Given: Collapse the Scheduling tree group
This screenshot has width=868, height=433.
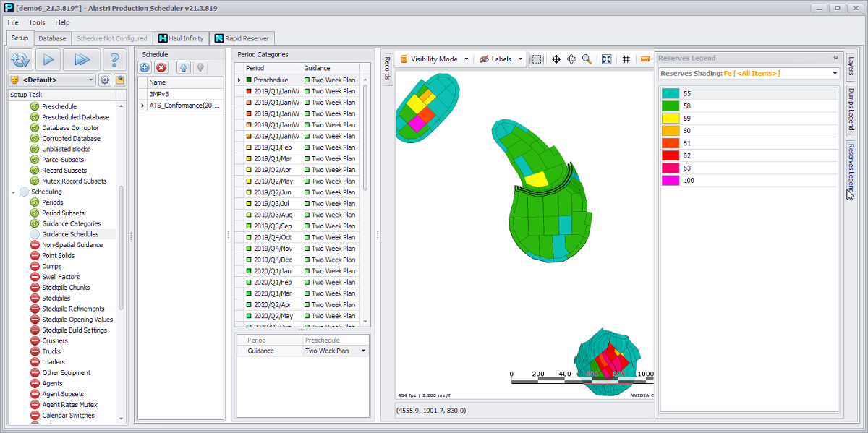Looking at the screenshot, I should [x=14, y=192].
